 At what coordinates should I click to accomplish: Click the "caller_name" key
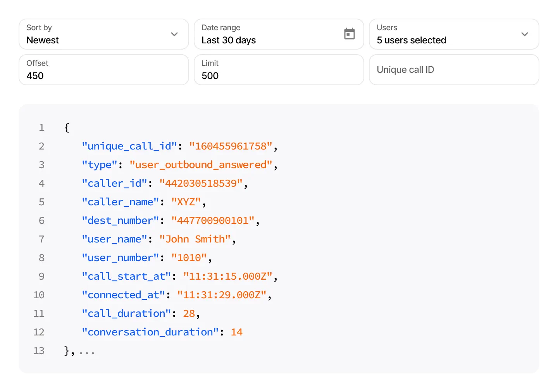(121, 202)
